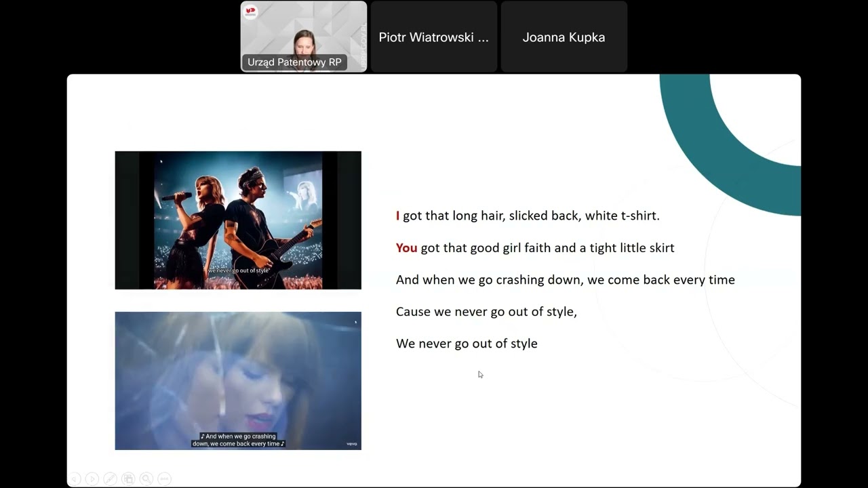Click the lyric line starting "I got that long hair"
Screen dimensions: 868x488
(528, 216)
